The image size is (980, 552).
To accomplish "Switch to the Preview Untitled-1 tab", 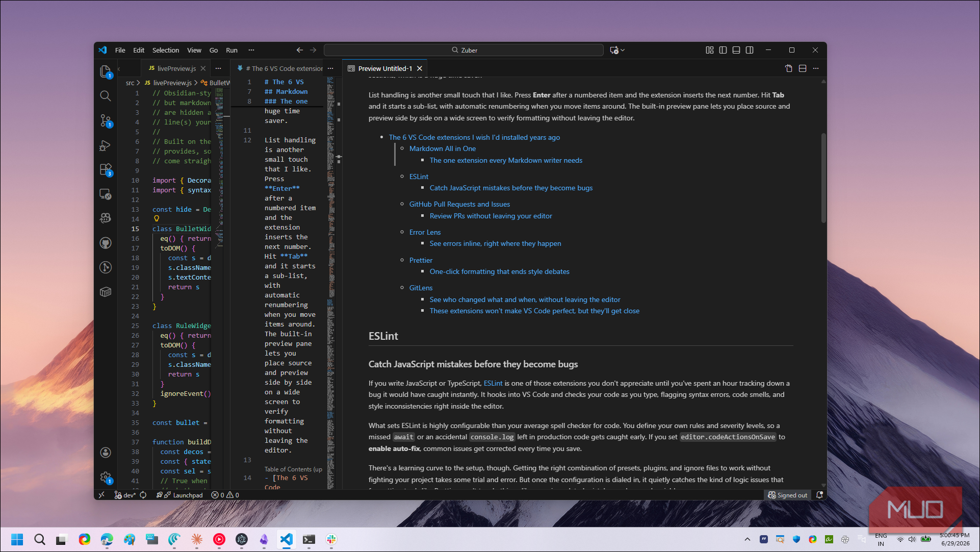I will click(385, 68).
